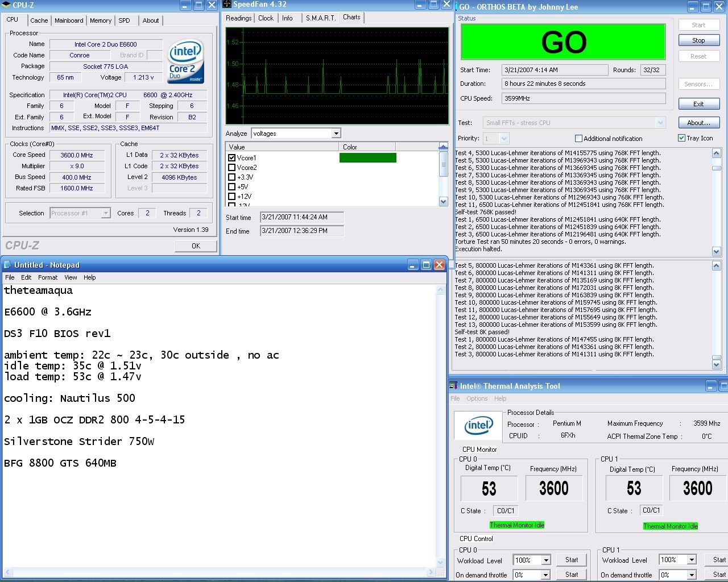
Task: Click the 'cooling: Nautilus 500' line in Notepad
Action: (x=69, y=398)
